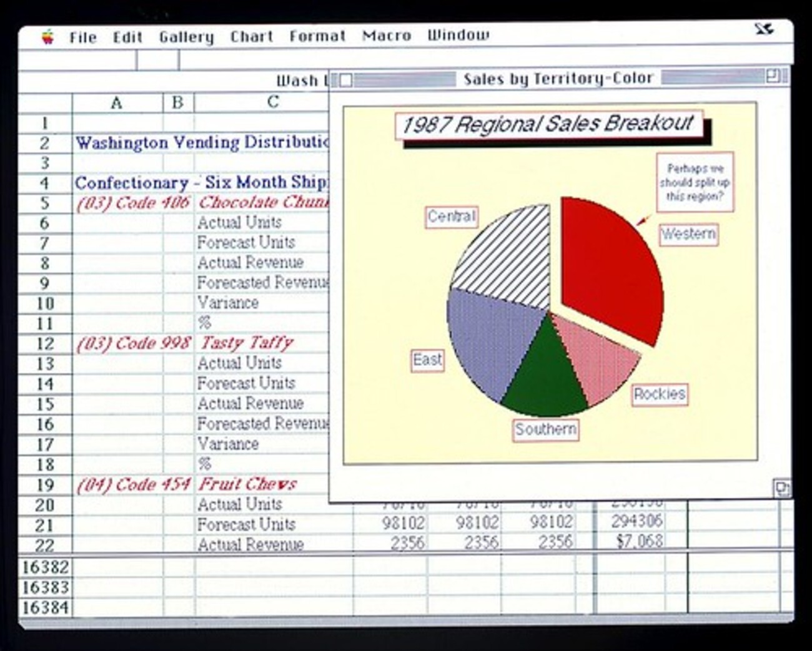This screenshot has width=812, height=651.
Task: Click Forecast Units in row 7
Action: tap(245, 243)
